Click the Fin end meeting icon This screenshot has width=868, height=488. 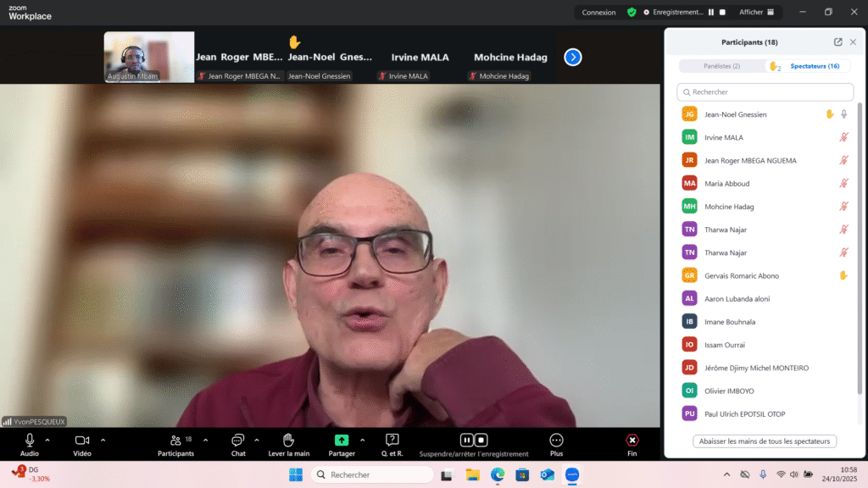point(632,441)
